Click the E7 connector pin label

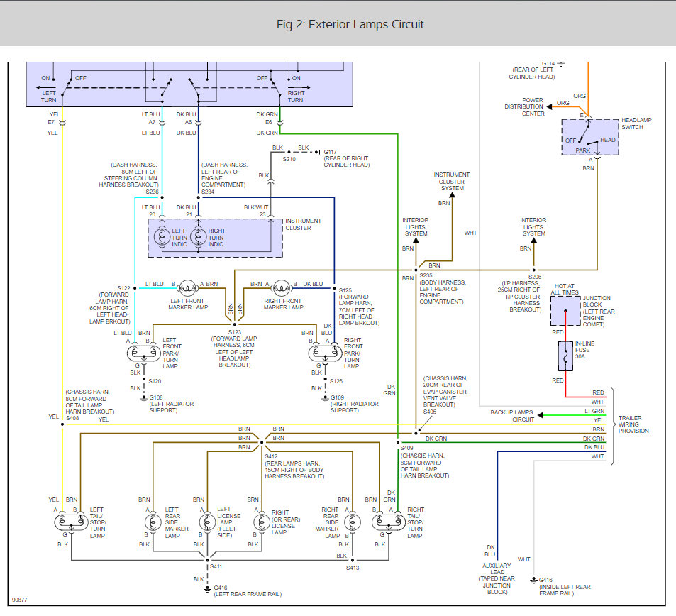pyautogui.click(x=51, y=123)
